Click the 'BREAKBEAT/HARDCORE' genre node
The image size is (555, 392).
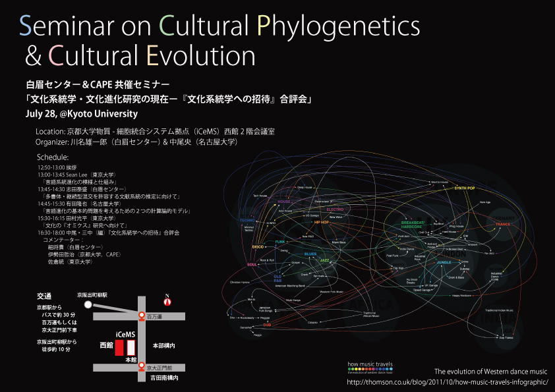point(413,225)
